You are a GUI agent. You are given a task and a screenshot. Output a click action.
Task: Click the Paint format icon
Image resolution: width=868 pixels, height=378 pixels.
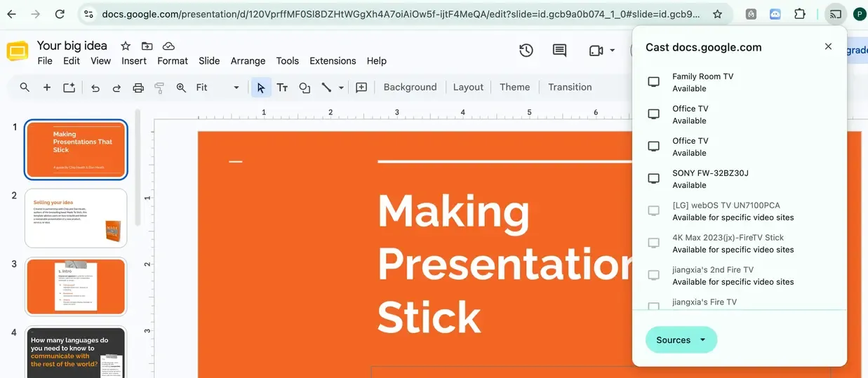point(159,88)
